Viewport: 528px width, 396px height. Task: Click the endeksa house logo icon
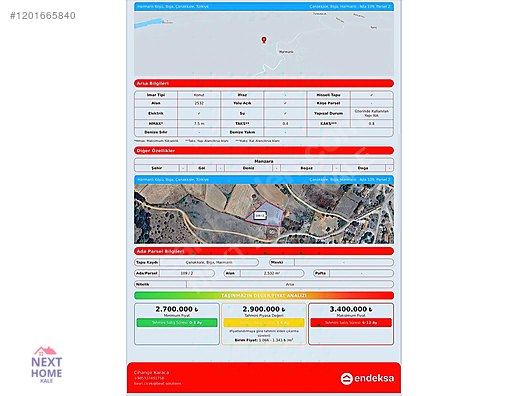(346, 378)
